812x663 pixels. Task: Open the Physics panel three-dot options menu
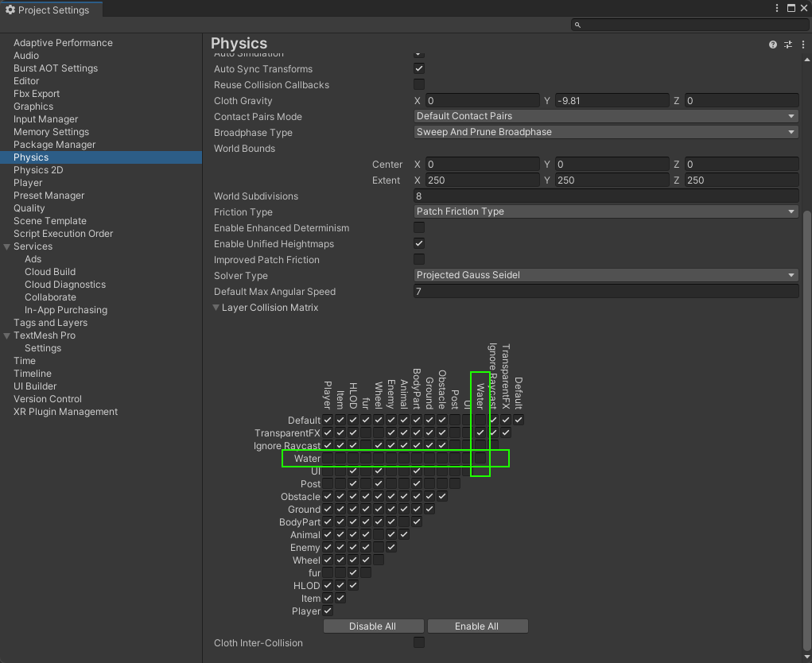(802, 45)
